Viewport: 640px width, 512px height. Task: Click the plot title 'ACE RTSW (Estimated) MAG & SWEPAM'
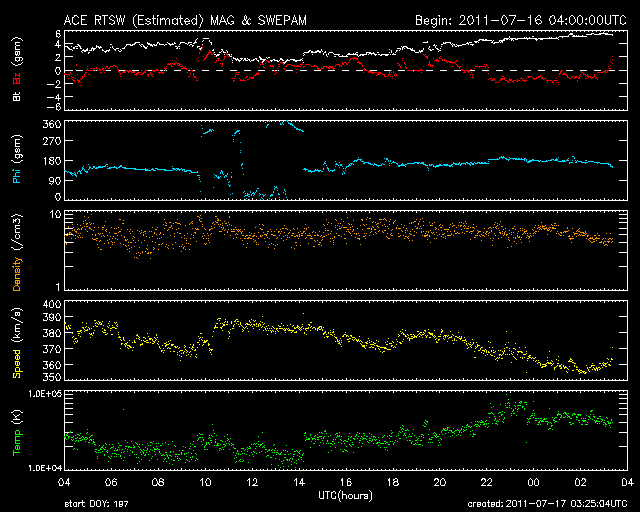(x=185, y=20)
